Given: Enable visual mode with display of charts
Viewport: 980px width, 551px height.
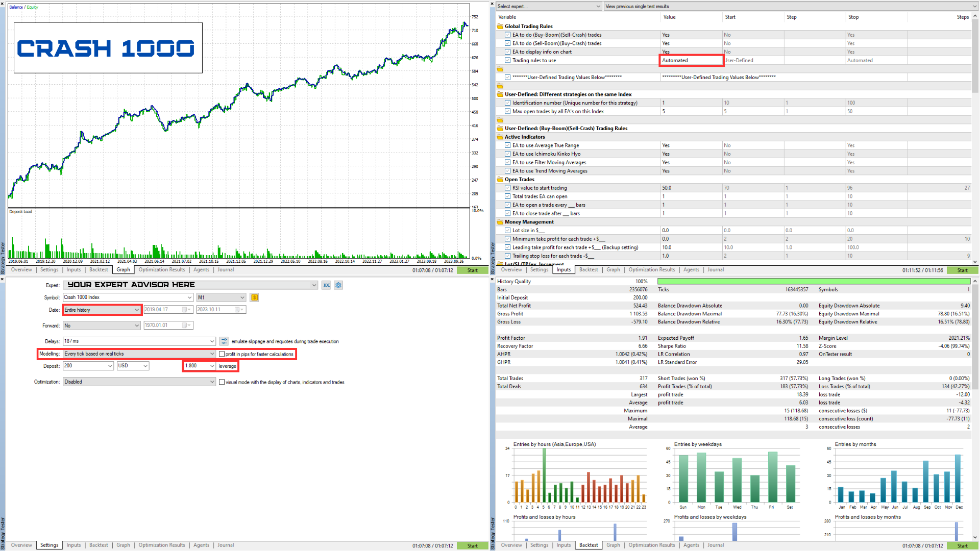Looking at the screenshot, I should (222, 382).
